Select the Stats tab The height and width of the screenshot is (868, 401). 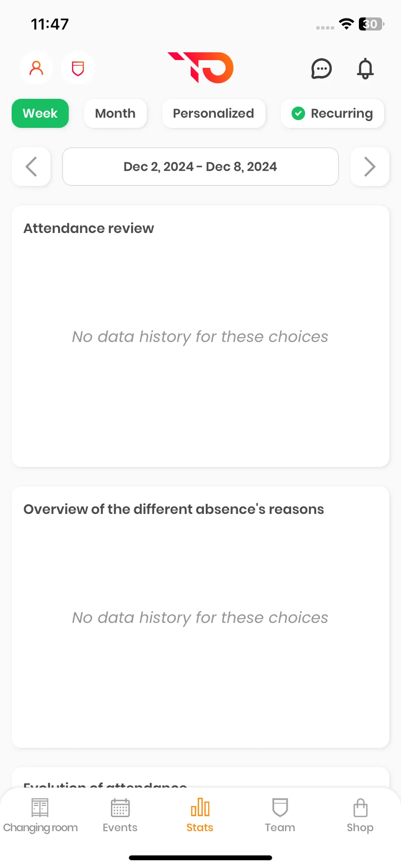(200, 816)
